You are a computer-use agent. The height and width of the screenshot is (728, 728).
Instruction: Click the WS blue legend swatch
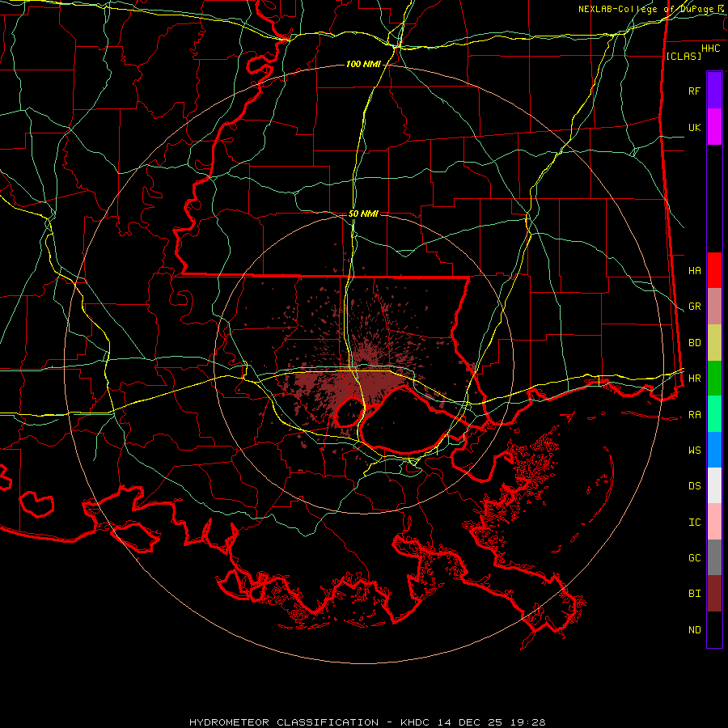coord(714,450)
